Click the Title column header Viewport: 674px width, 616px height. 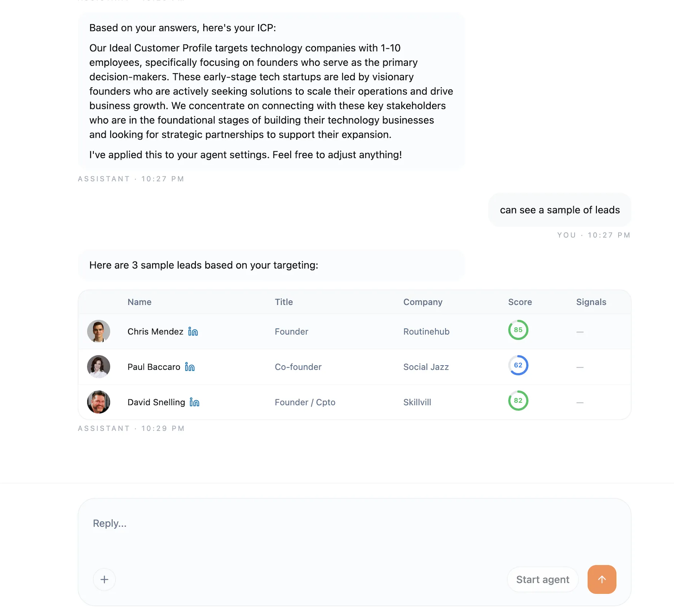283,302
